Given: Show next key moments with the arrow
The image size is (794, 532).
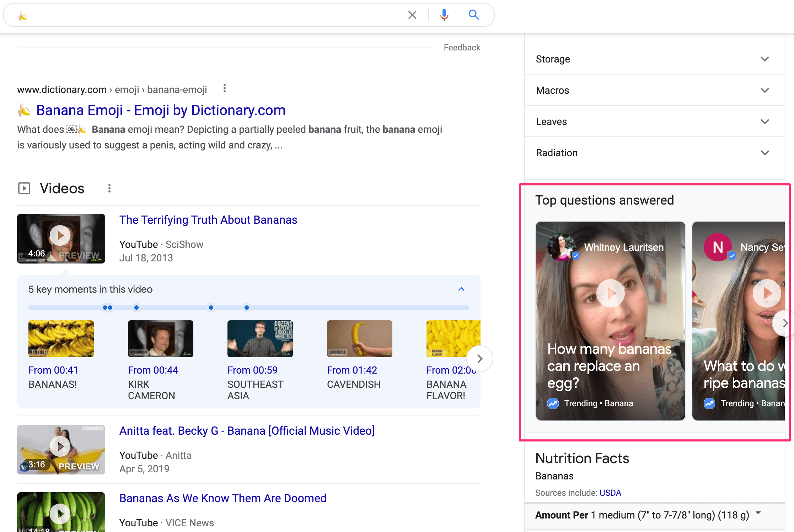Looking at the screenshot, I should pyautogui.click(x=480, y=359).
